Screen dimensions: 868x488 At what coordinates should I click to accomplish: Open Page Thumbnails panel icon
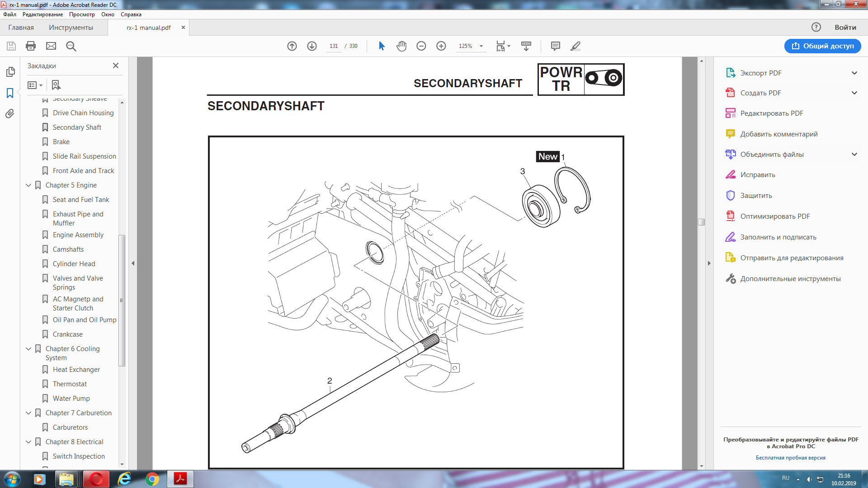click(10, 72)
